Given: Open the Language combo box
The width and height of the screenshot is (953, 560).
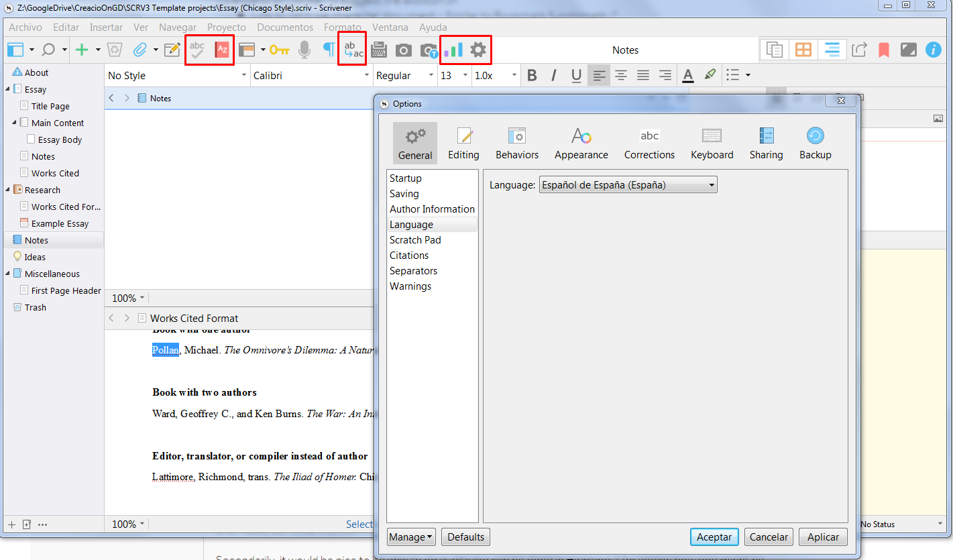Looking at the screenshot, I should (628, 185).
